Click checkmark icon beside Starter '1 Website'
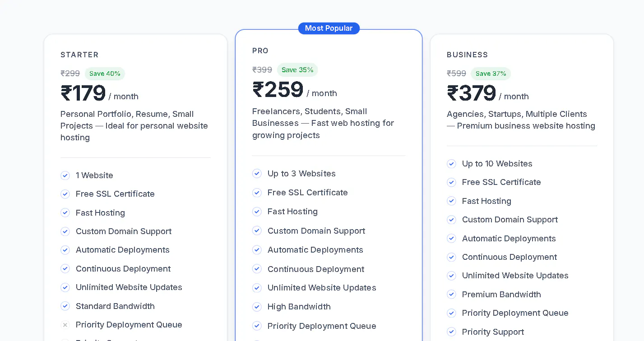 point(65,175)
